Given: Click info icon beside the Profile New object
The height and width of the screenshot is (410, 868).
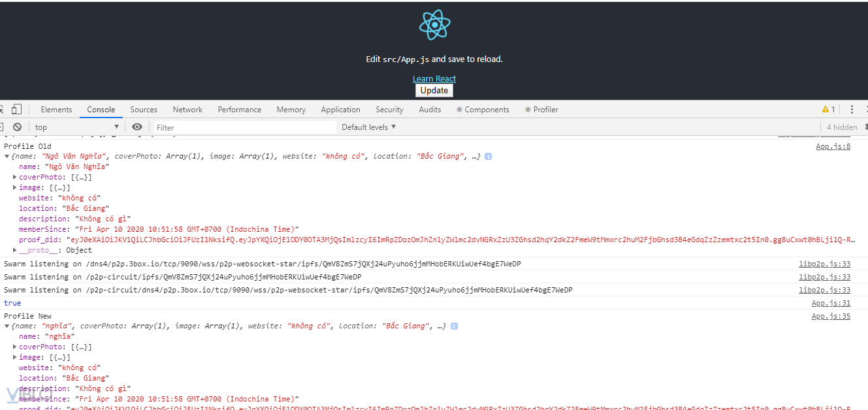Looking at the screenshot, I should coord(454,326).
